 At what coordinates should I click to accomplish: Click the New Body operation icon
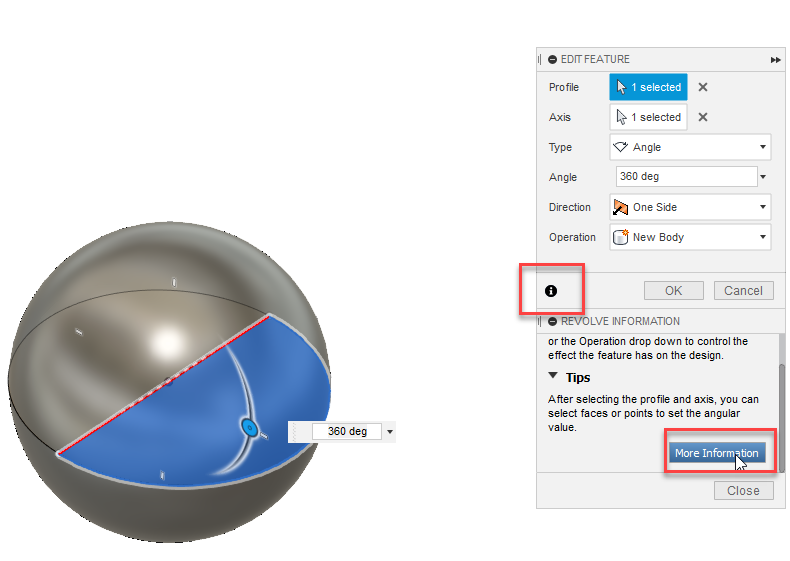(621, 237)
